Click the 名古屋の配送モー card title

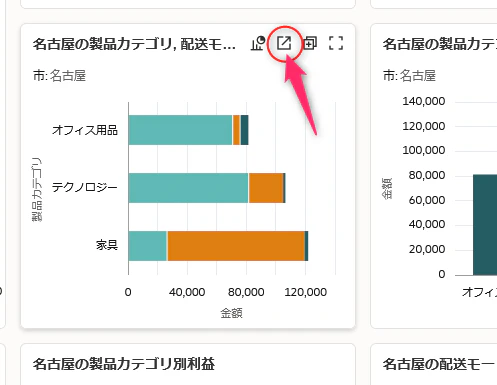coord(440,364)
